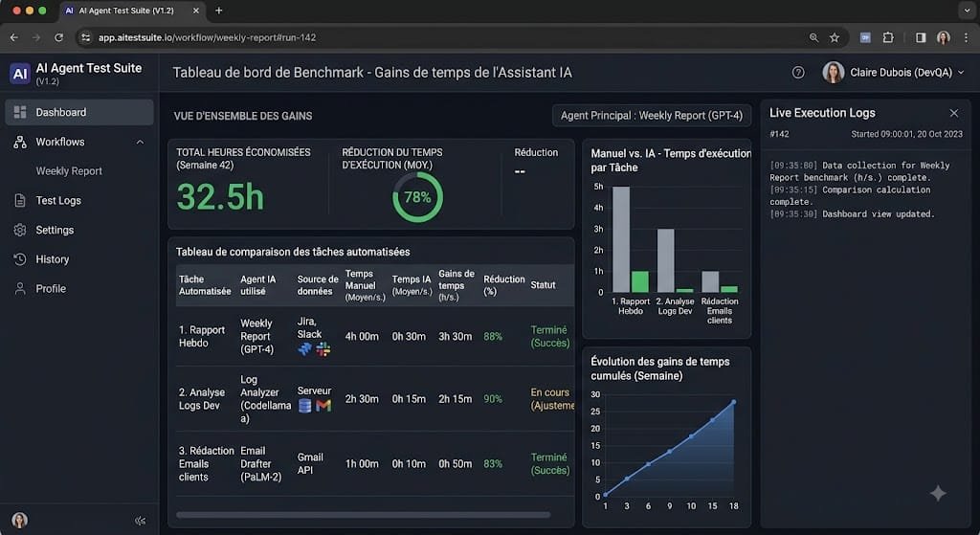Click the AI Agent Test Suite logo
Screen dimensions: 980x535
coord(20,73)
